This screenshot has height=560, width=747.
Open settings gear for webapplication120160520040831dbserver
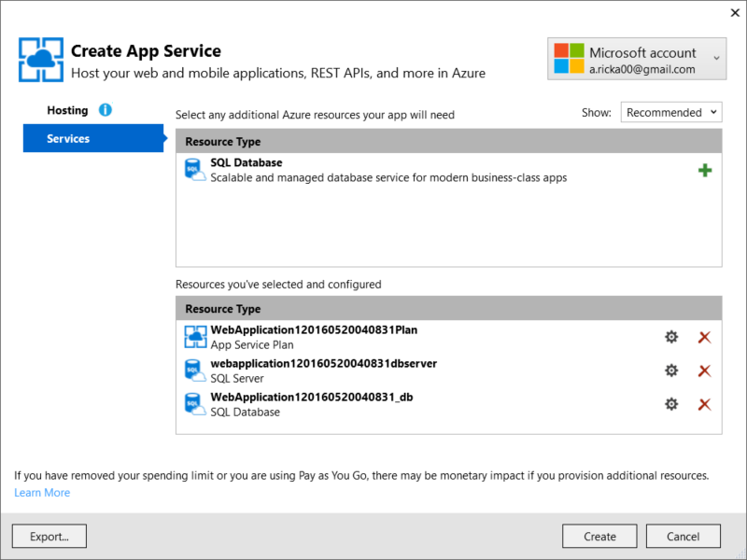pos(671,371)
